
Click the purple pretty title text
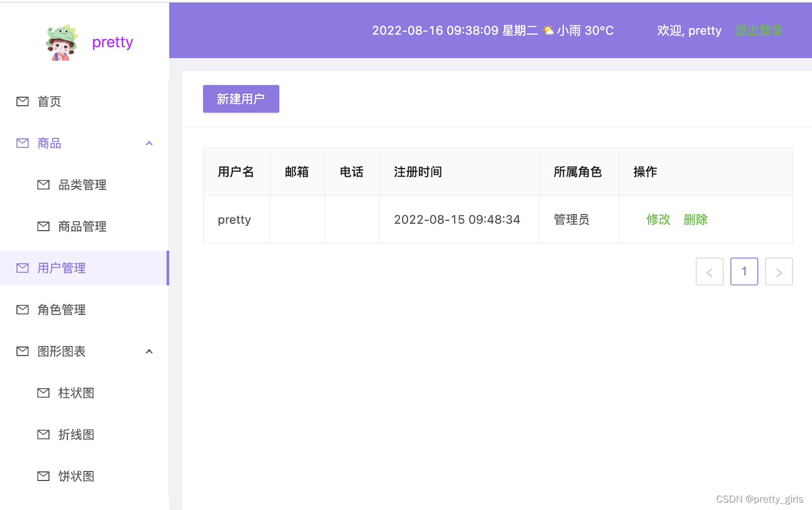(x=112, y=42)
